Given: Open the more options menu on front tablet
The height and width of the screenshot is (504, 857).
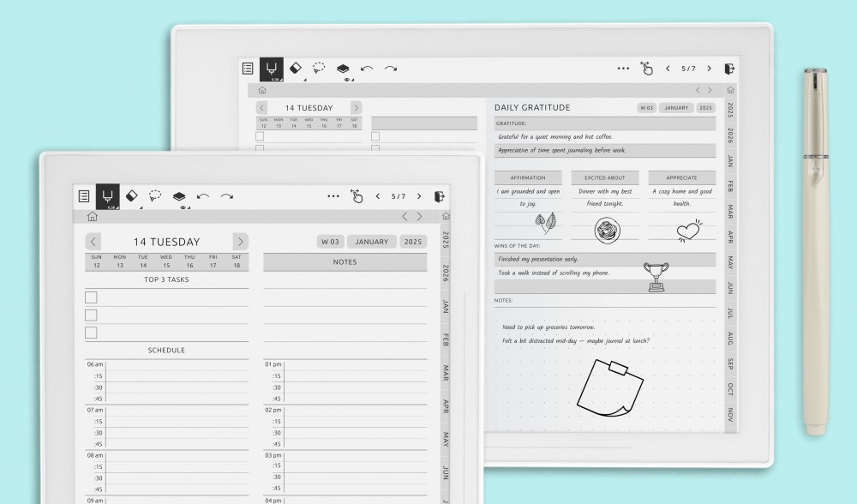Looking at the screenshot, I should (333, 196).
